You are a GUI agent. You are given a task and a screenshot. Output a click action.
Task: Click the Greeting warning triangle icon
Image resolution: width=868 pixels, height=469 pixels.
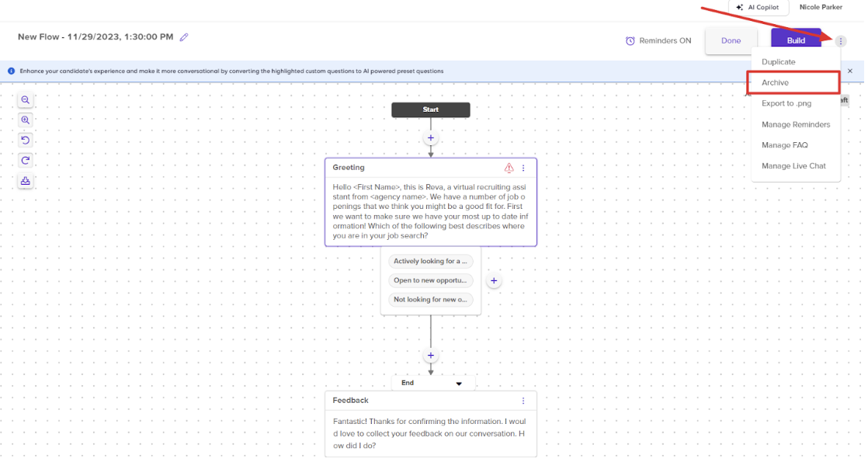509,168
